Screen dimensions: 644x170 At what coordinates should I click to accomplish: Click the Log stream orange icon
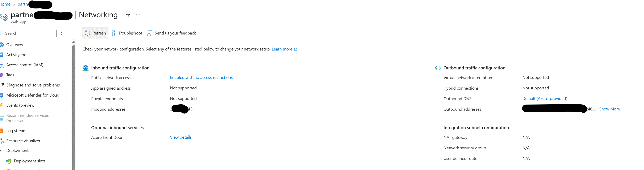tap(1, 131)
